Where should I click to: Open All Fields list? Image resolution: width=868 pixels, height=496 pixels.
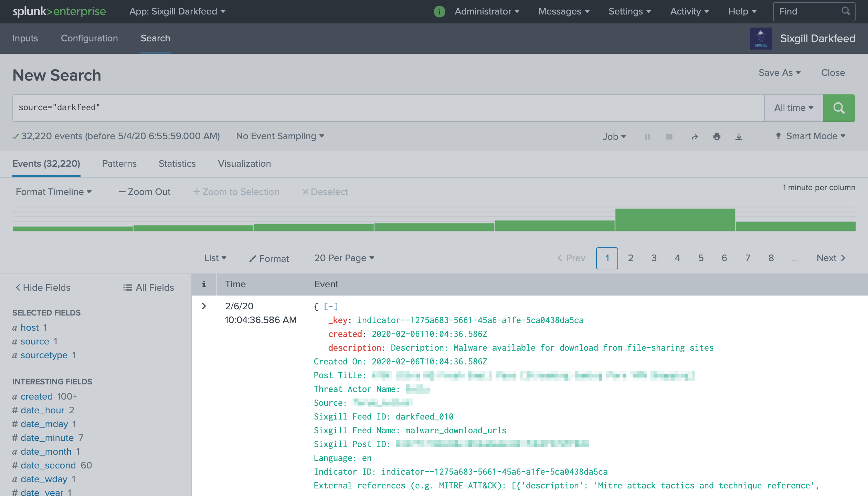tap(148, 288)
